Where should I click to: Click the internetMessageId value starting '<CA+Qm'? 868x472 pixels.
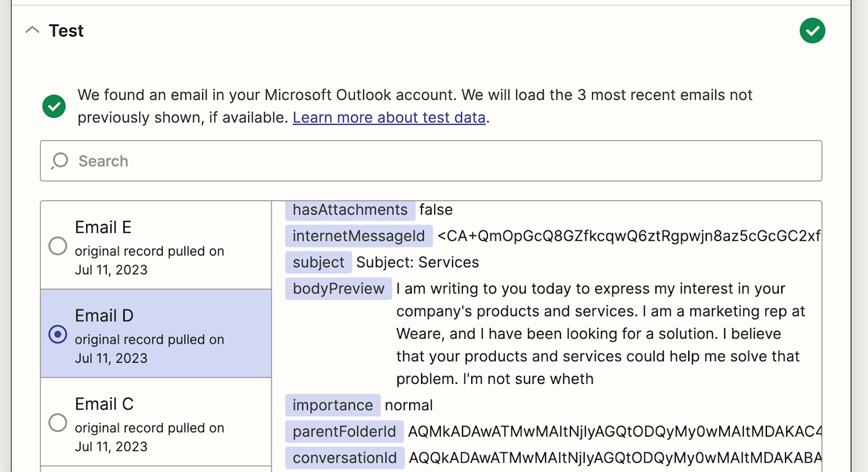pos(629,236)
